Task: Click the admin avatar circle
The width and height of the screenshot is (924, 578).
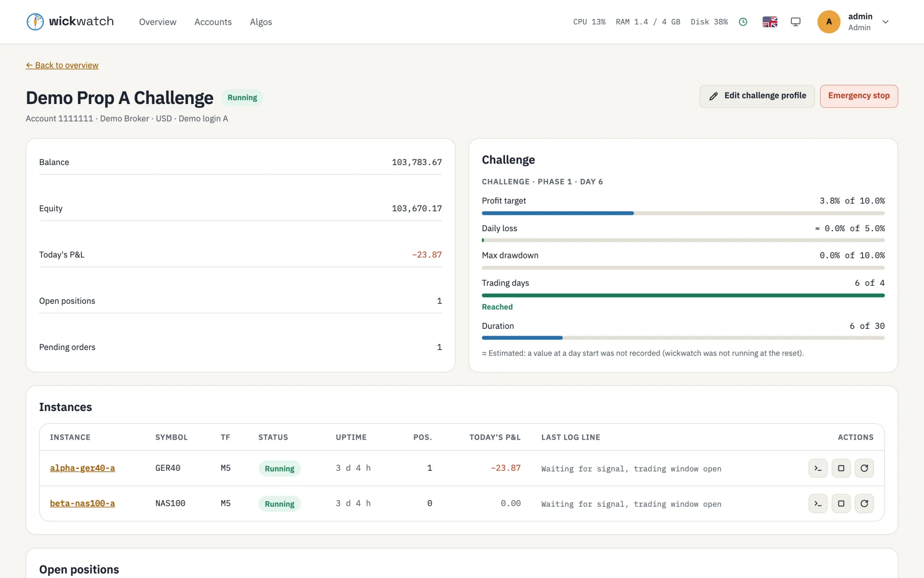Action: point(829,22)
